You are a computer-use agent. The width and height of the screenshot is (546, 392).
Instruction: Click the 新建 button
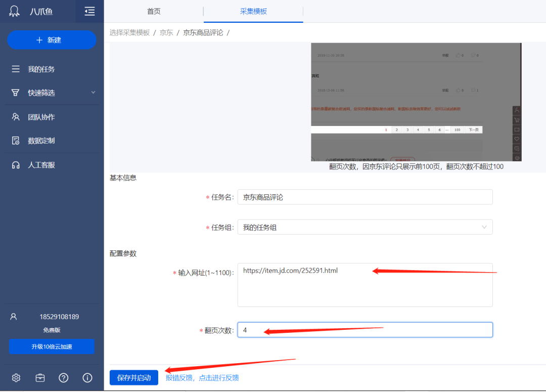52,40
